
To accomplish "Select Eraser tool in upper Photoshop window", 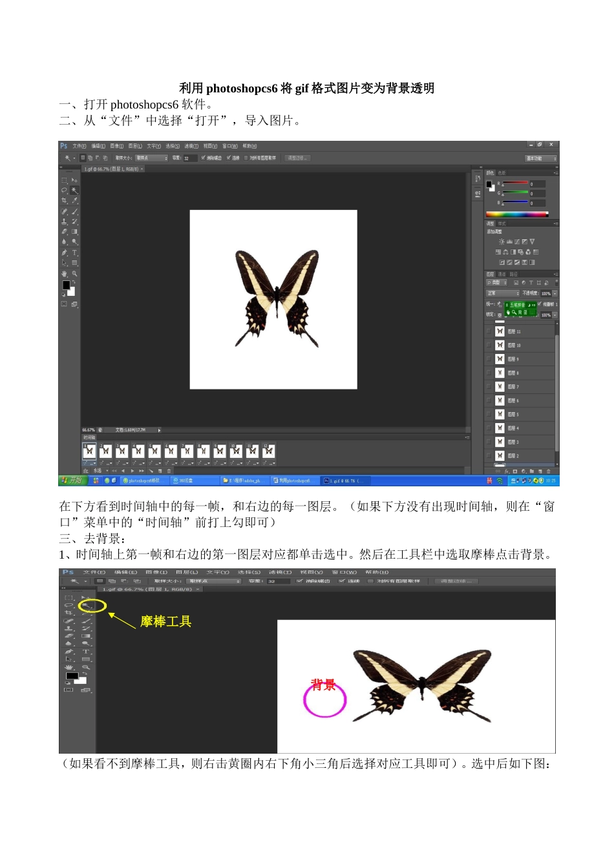I will (x=64, y=231).
